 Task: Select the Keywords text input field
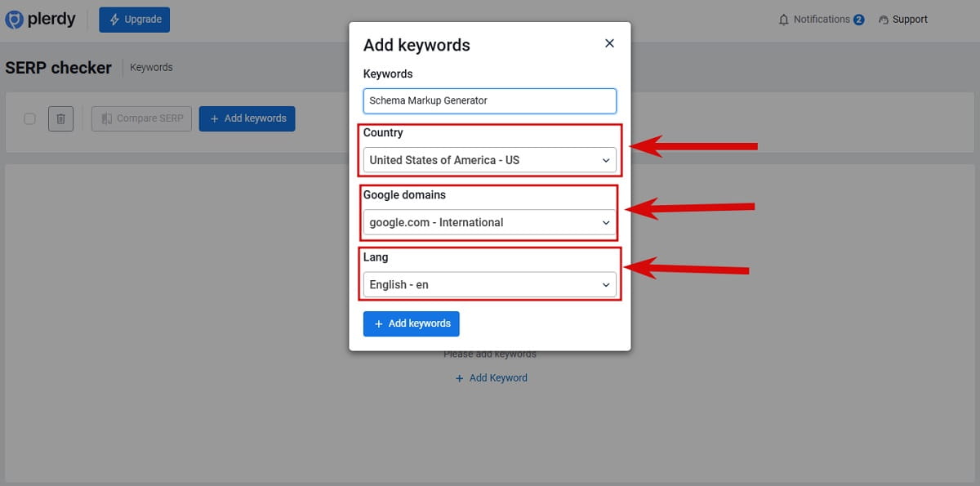pyautogui.click(x=489, y=100)
